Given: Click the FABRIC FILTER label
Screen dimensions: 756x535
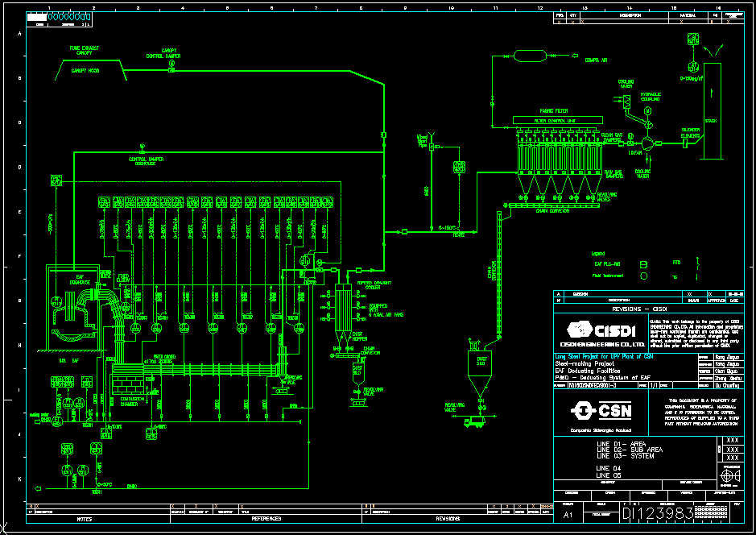Looking at the screenshot, I should pyautogui.click(x=553, y=111).
